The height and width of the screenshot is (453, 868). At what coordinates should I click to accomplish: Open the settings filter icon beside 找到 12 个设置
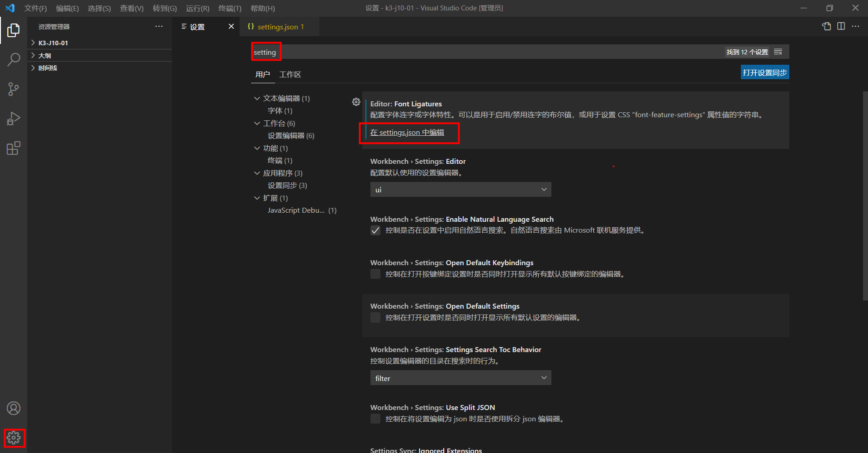click(778, 52)
